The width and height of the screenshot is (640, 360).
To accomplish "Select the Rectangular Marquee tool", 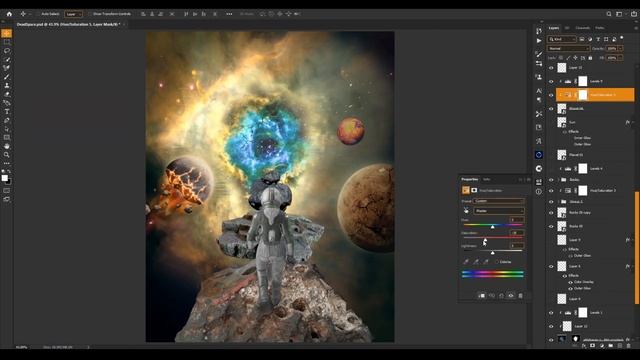I will pos(7,42).
